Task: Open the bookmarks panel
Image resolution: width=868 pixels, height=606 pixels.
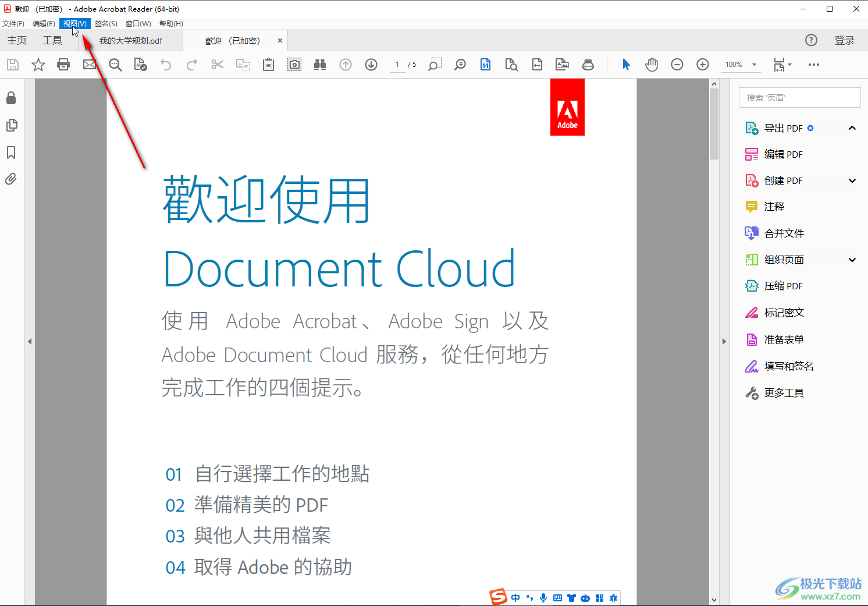Action: pyautogui.click(x=11, y=153)
